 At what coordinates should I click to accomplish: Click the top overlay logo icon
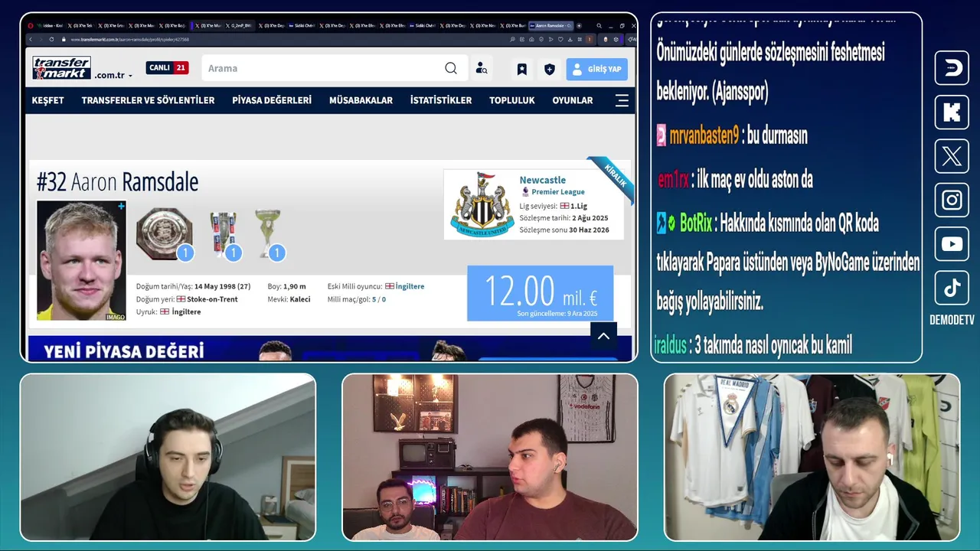pos(952,67)
